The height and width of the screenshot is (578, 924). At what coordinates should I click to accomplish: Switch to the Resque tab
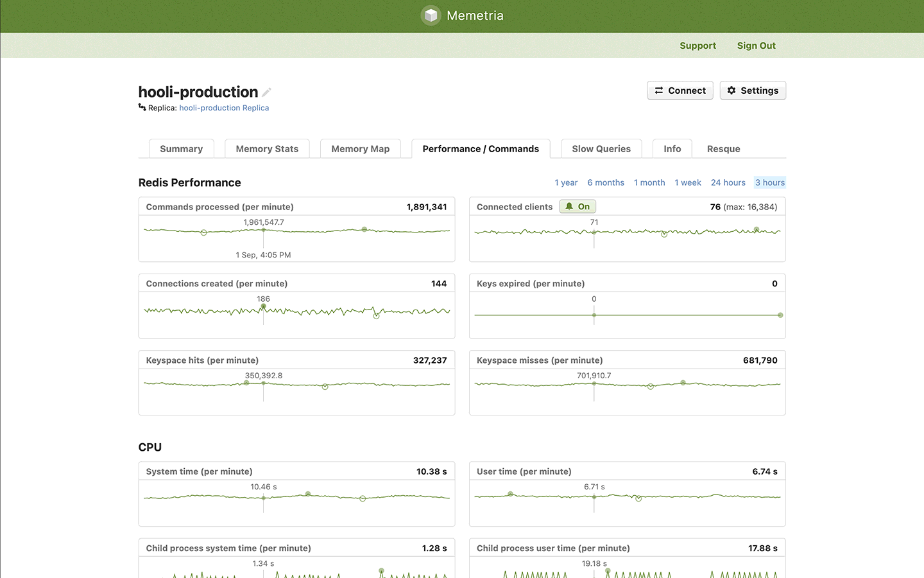click(724, 148)
